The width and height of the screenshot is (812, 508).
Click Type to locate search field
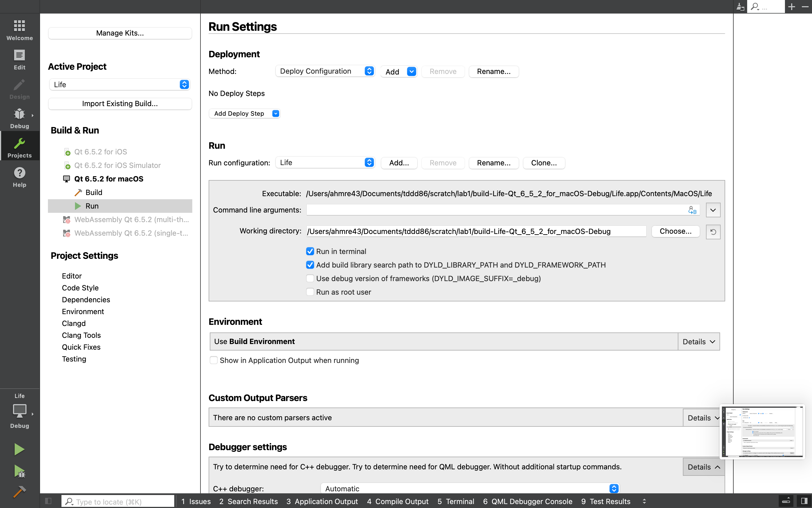(118, 501)
